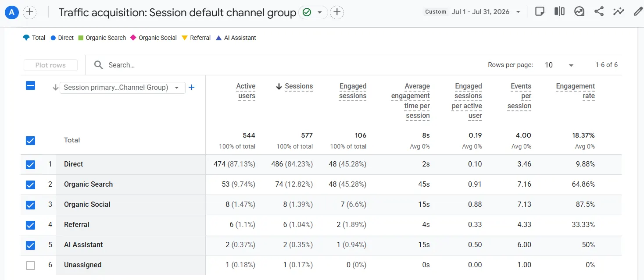Check the Unassigned row checkbox

click(x=30, y=266)
